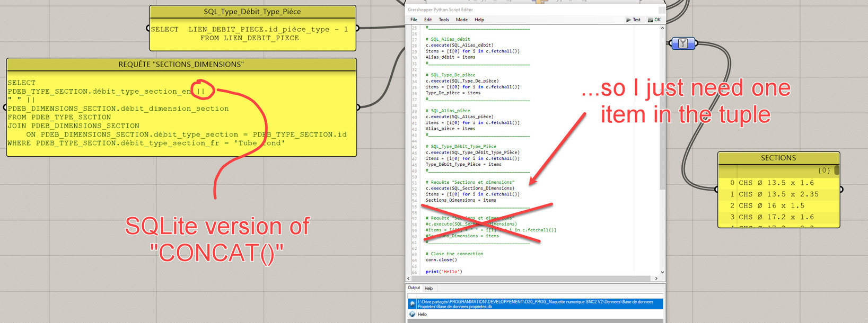Click the 'Alias_pièce = items' code line

point(450,129)
